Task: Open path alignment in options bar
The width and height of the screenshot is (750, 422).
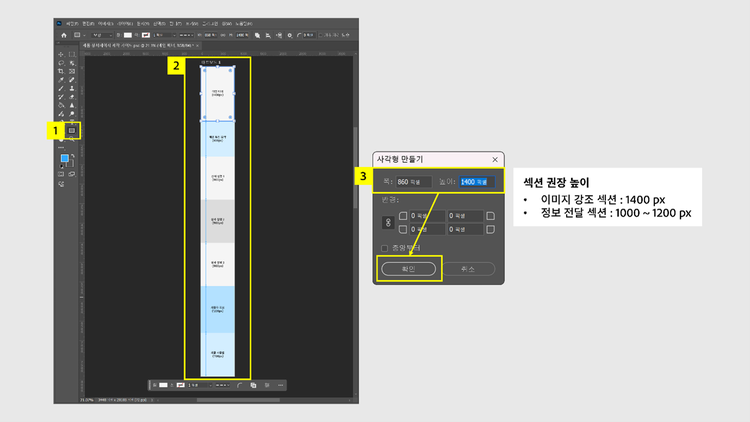Action: 268,35
